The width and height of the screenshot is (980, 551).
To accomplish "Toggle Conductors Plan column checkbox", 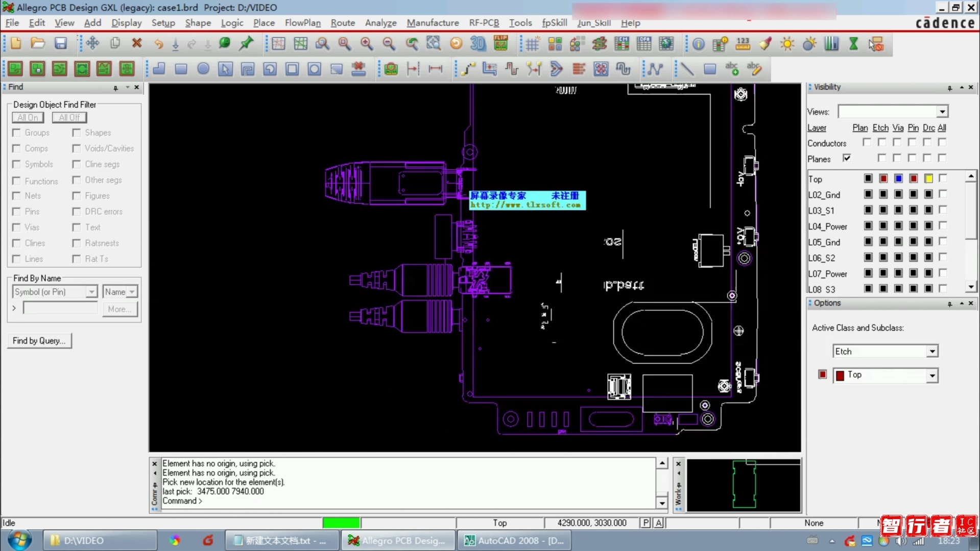I will pos(867,143).
